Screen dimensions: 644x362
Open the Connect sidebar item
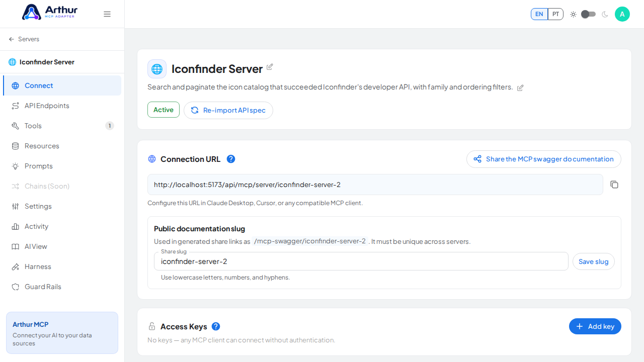[62, 85]
